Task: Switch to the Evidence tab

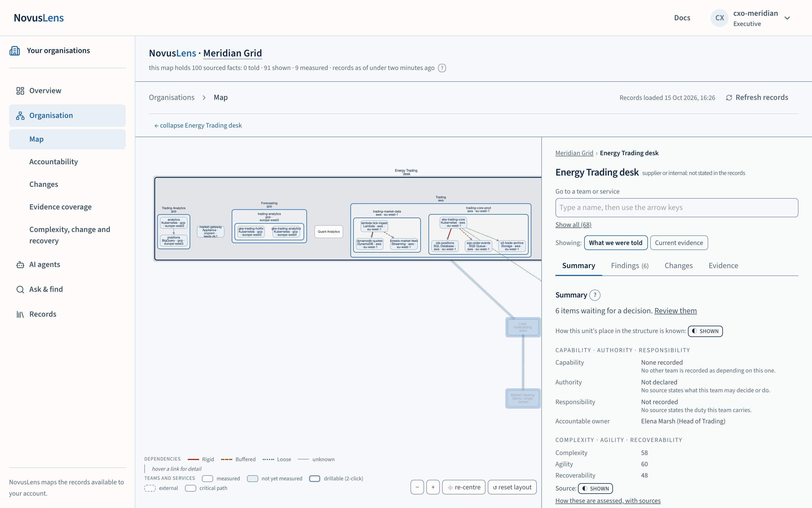Action: 723,265
